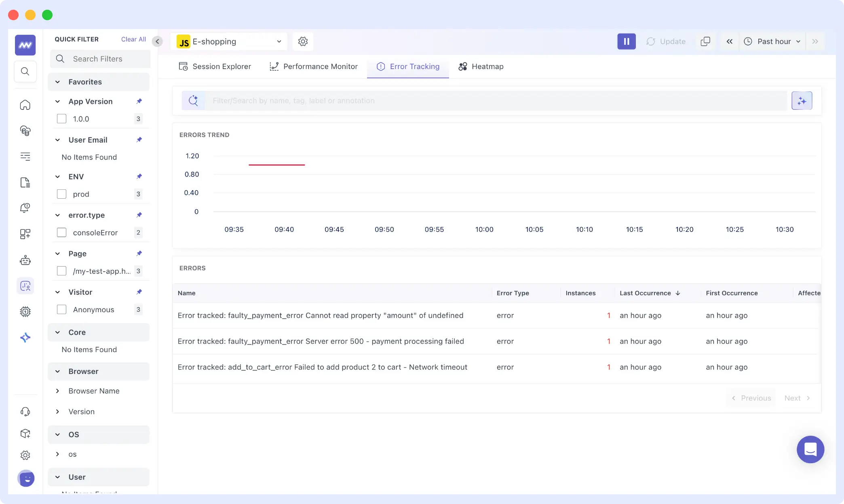This screenshot has width=844, height=504.
Task: Open the Past hour time range selector
Action: coord(772,41)
